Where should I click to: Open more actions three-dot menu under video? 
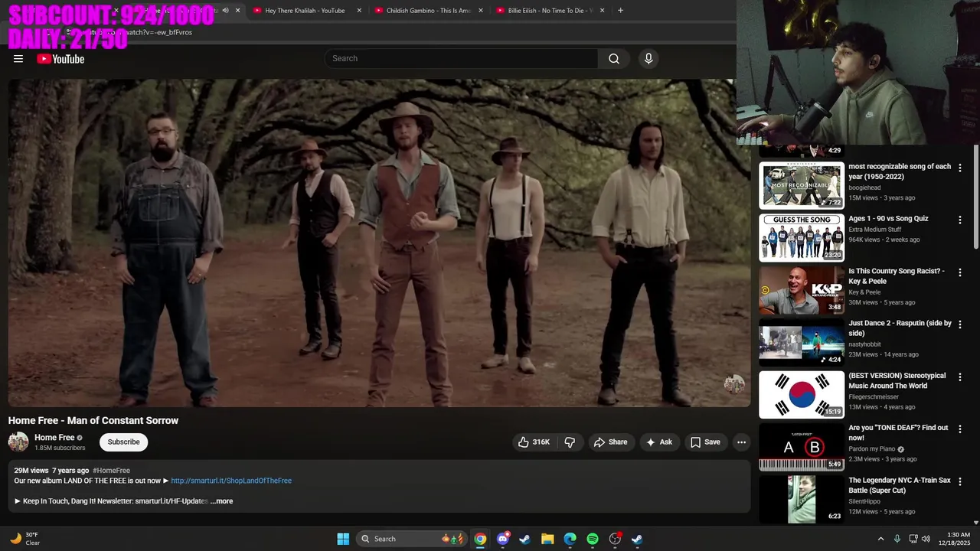click(741, 442)
